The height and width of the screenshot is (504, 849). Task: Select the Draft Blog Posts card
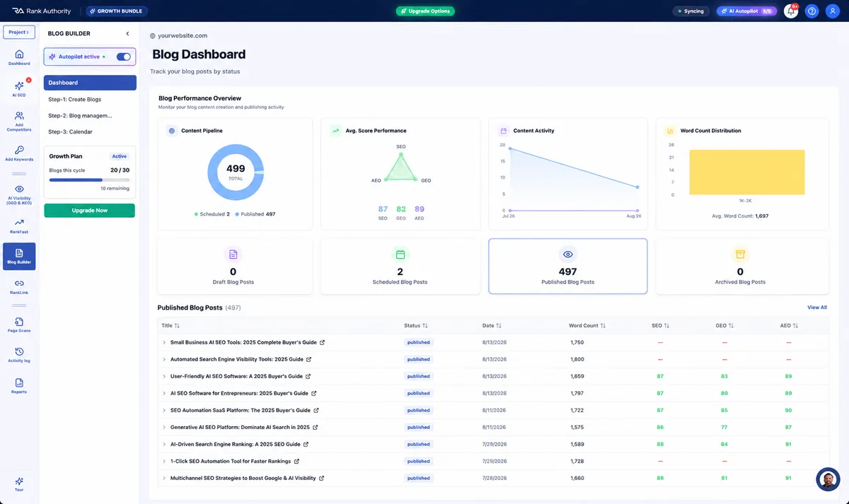(x=234, y=266)
